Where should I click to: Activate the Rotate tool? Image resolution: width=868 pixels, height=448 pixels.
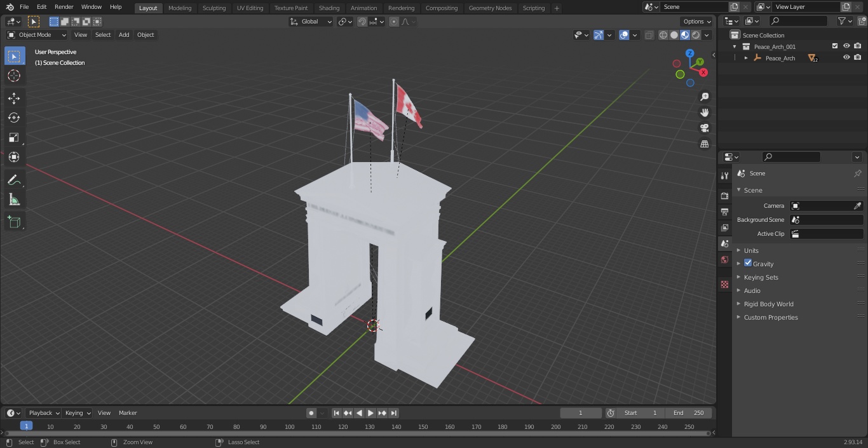click(x=14, y=118)
